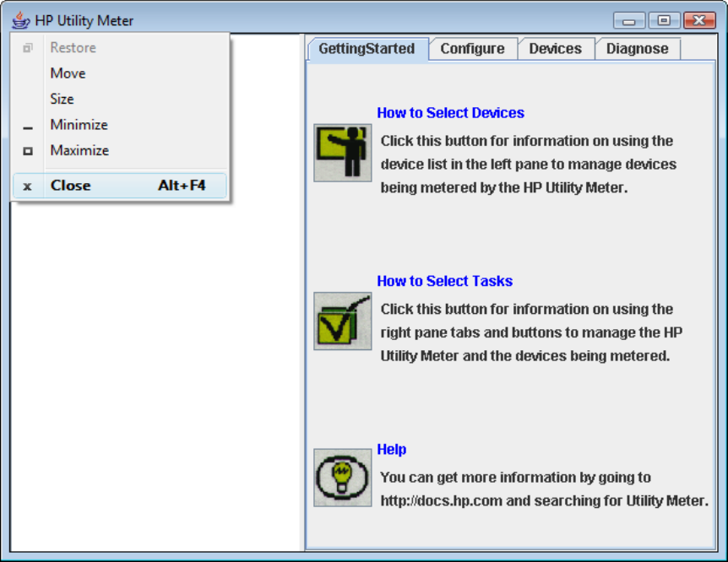The width and height of the screenshot is (728, 562).
Task: Follow the How to Select Tasks link
Action: click(x=445, y=281)
